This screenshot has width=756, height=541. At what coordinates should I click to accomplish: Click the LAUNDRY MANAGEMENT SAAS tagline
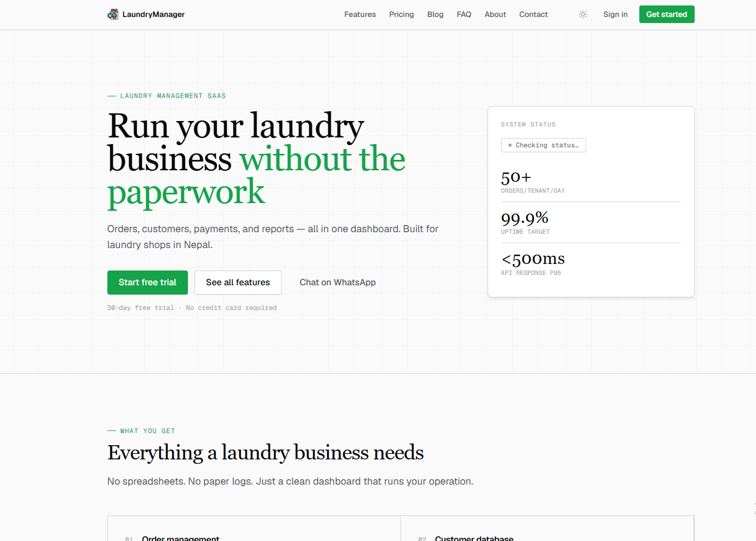(x=173, y=96)
